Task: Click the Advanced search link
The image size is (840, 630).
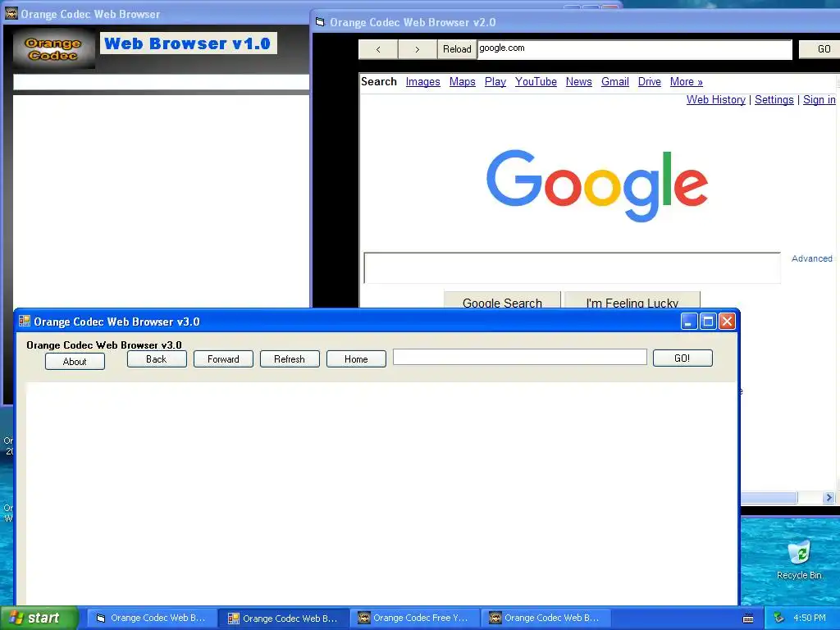Action: click(811, 258)
